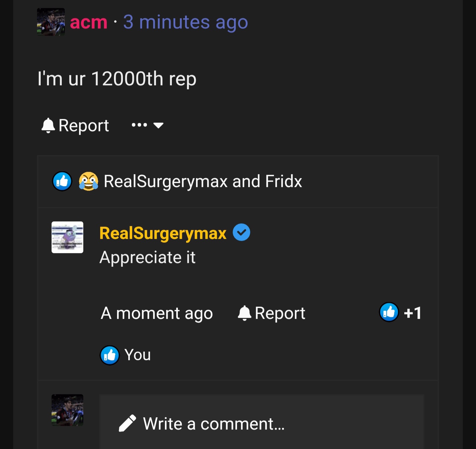Open the three-dots more options menu
Screen dimensions: 476x449
click(x=139, y=125)
